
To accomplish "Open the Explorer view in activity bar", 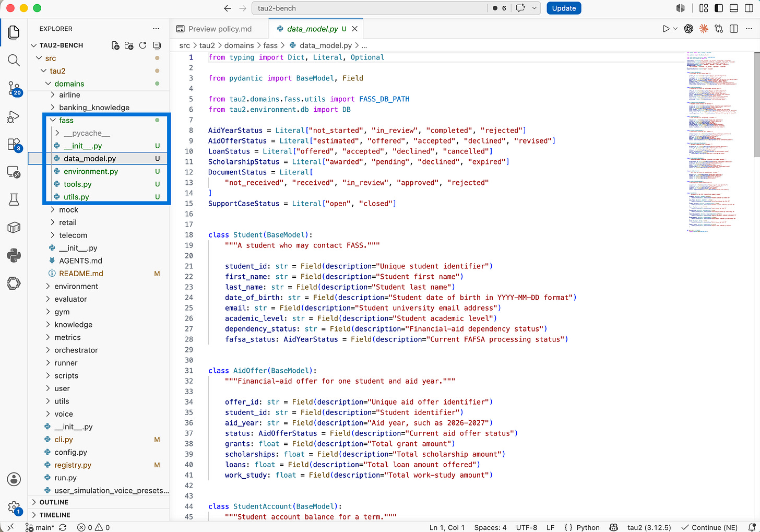I will (14, 32).
